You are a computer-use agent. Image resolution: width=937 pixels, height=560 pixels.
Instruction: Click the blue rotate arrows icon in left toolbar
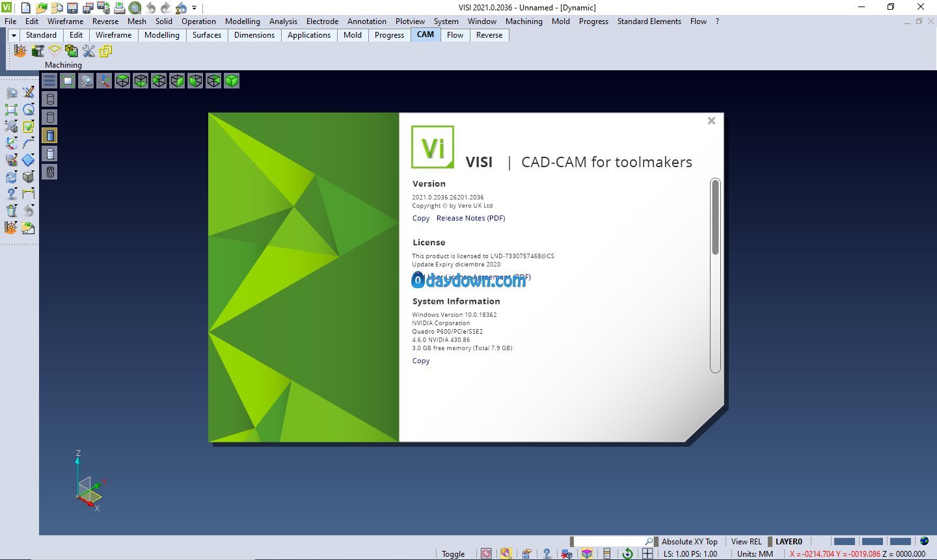point(11,177)
